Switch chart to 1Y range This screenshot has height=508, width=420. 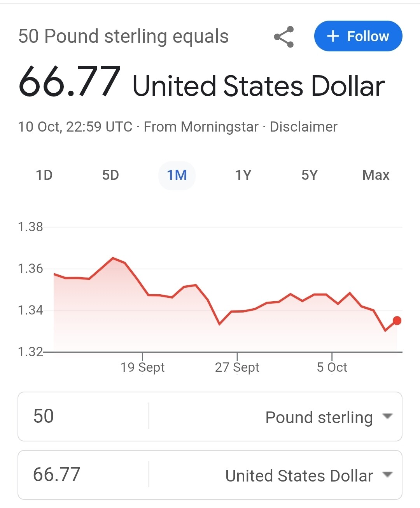pos(243,175)
